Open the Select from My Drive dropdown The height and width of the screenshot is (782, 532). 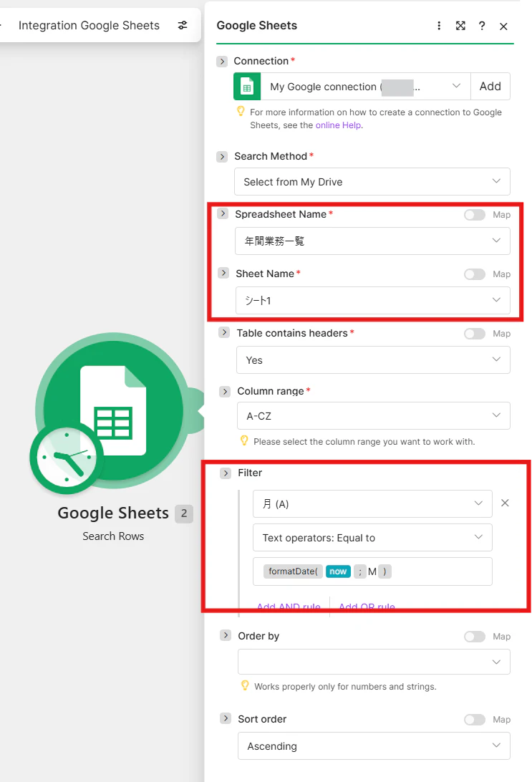[x=372, y=182]
